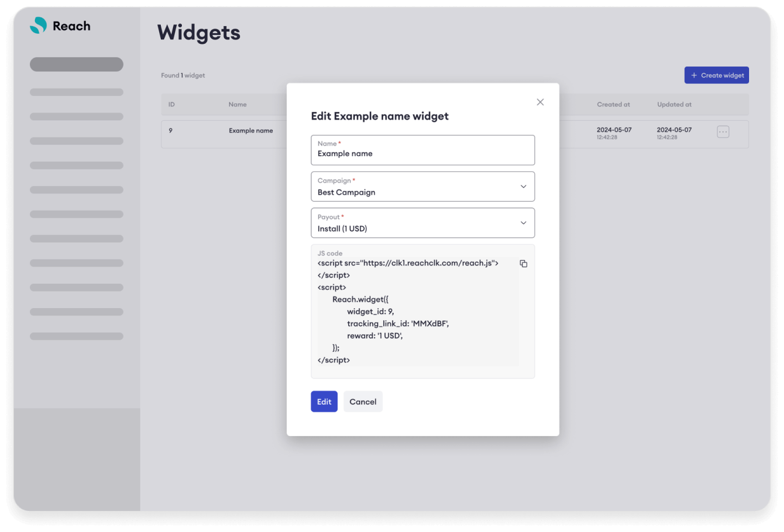Select the Example name cell in table
The image size is (784, 532).
[x=251, y=131]
